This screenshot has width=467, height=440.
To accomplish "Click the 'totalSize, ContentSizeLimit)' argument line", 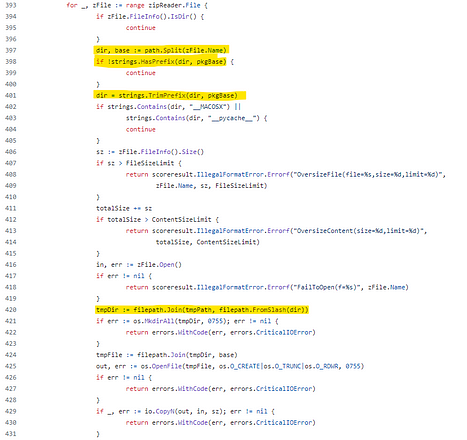I will coord(208,242).
